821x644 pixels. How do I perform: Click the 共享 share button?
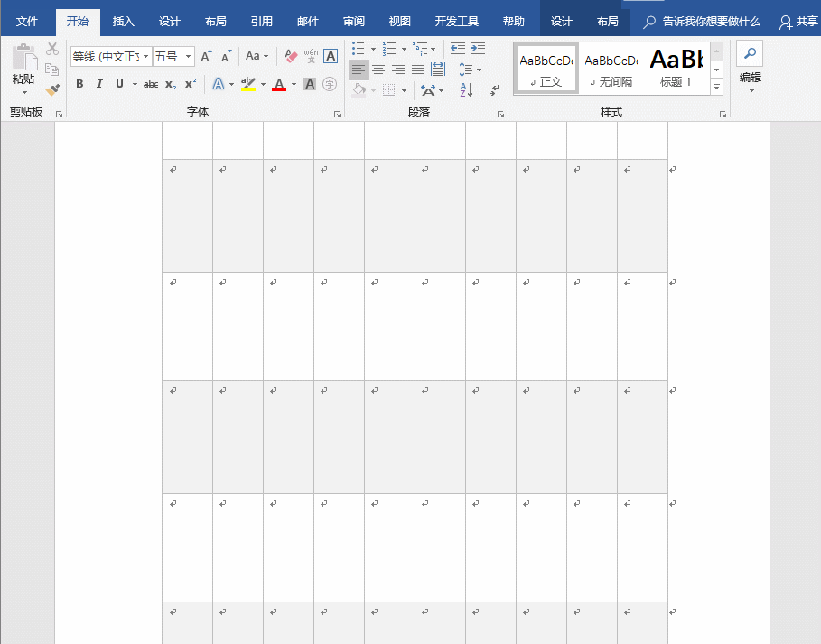pos(798,22)
